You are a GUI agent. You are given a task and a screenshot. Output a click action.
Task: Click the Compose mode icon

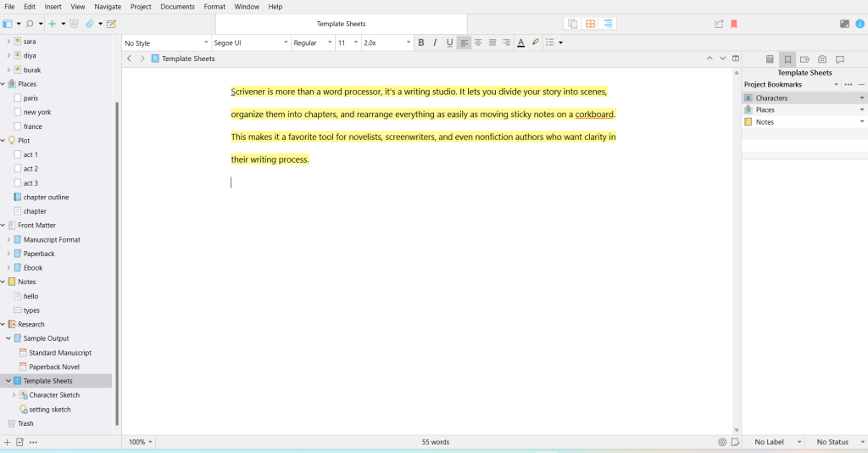(844, 24)
